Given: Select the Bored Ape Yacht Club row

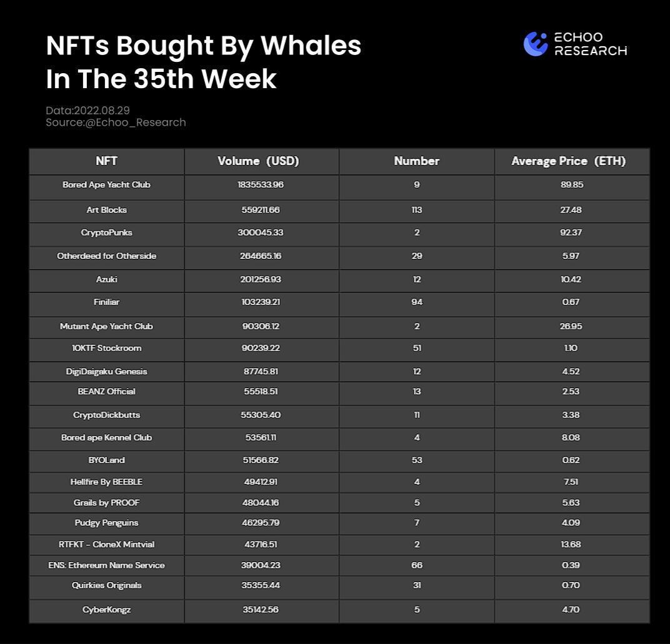Looking at the screenshot, I should (x=106, y=185).
